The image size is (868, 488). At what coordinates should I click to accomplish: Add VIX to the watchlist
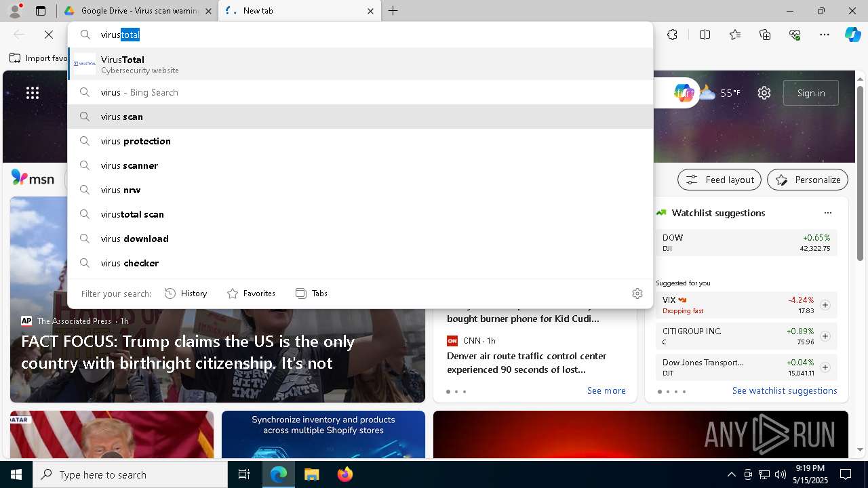[x=825, y=305]
